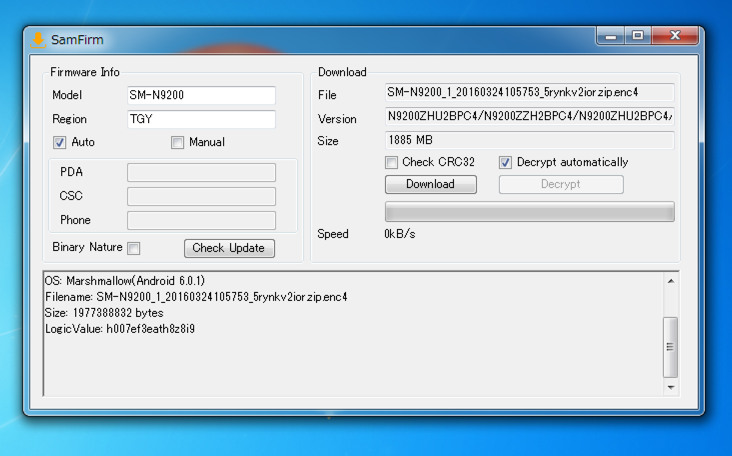This screenshot has height=456, width=732.
Task: Maximize the SamFirm window
Action: tap(638, 35)
